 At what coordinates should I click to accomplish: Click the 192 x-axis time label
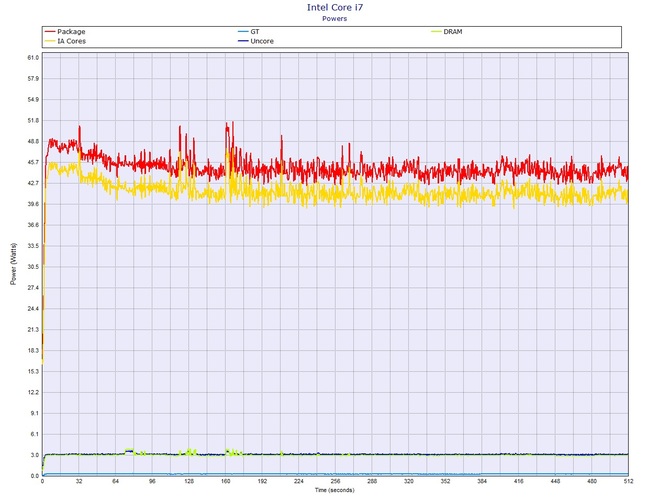[x=262, y=481]
